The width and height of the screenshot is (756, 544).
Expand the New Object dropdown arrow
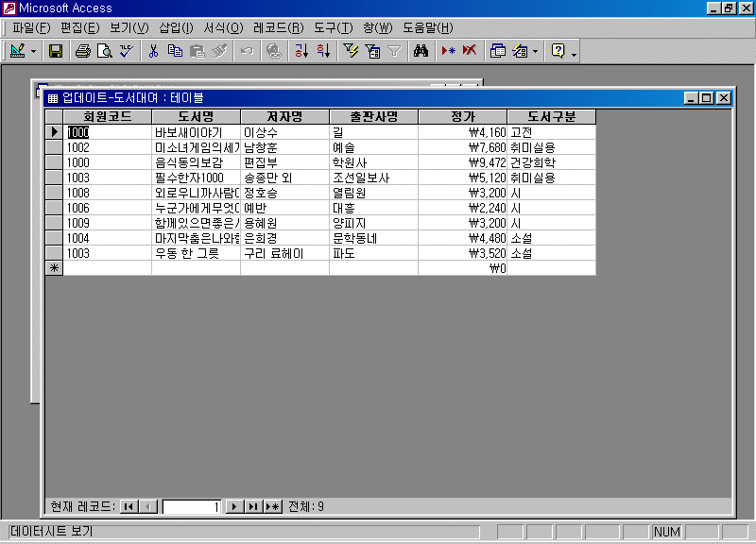tap(535, 51)
